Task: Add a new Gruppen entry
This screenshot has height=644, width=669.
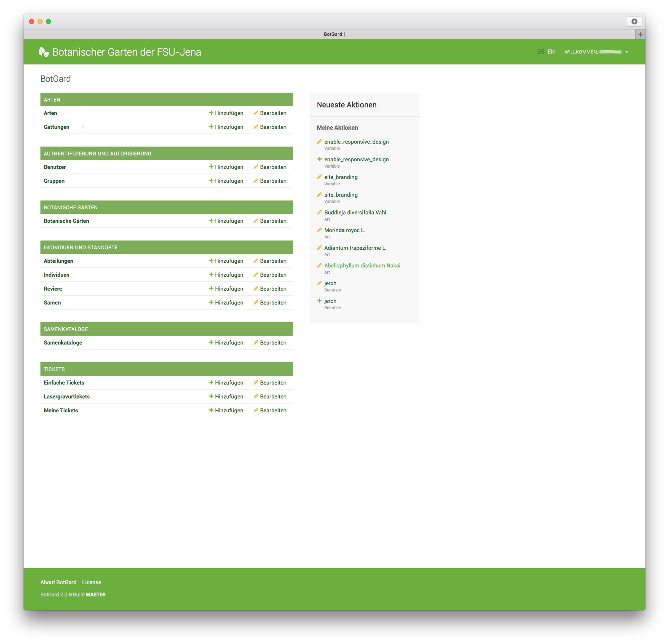Action: coord(226,181)
